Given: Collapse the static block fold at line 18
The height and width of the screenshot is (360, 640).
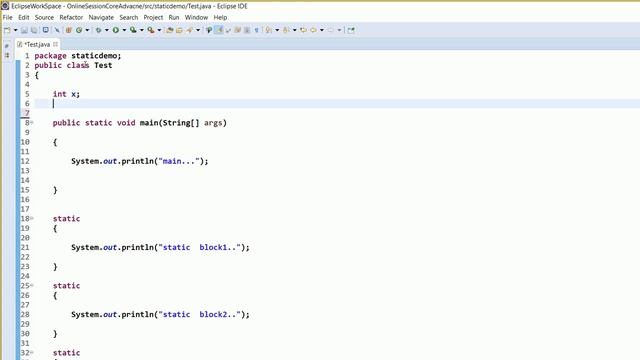Looking at the screenshot, I should [x=32, y=218].
